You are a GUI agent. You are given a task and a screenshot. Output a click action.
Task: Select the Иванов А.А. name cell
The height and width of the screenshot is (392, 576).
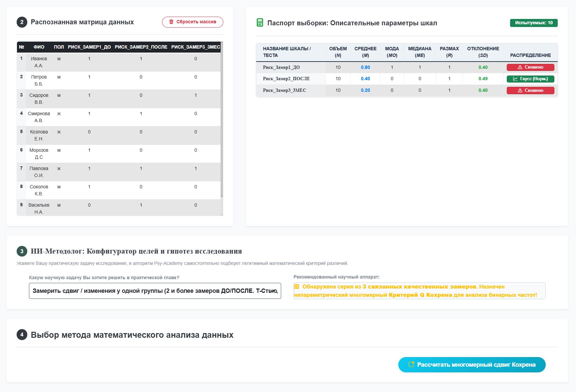39,62
